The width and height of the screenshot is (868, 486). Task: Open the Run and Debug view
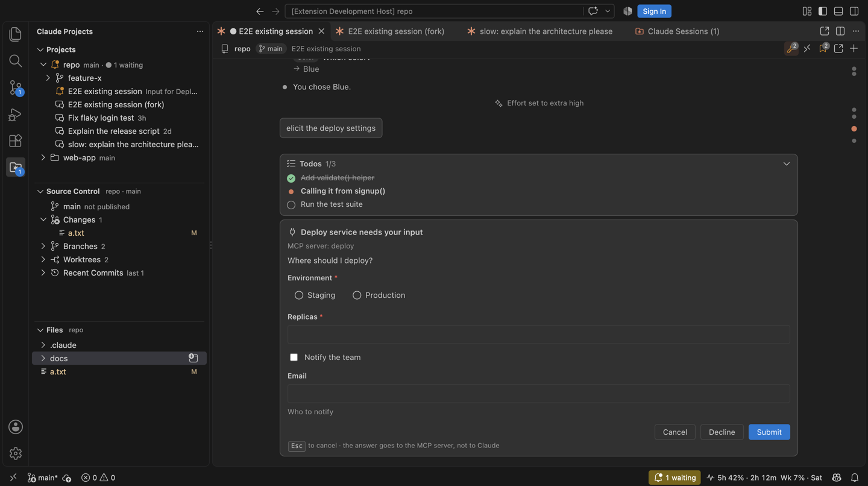(16, 114)
